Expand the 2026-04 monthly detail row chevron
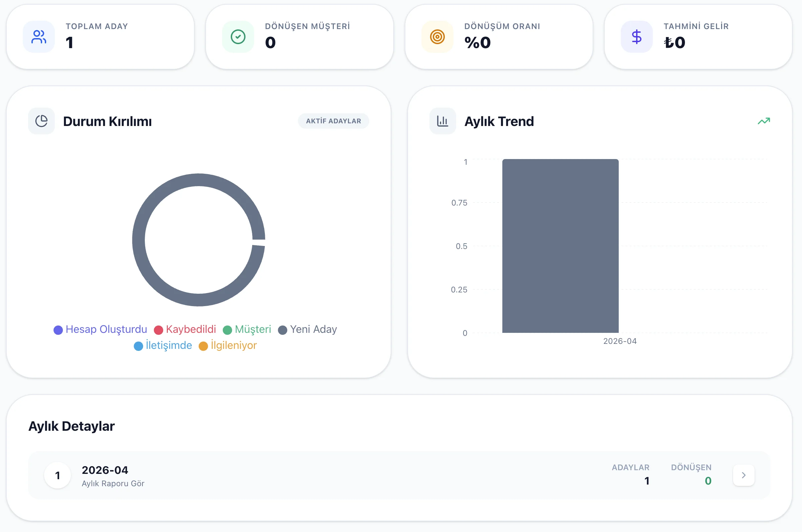802x532 pixels. (743, 475)
